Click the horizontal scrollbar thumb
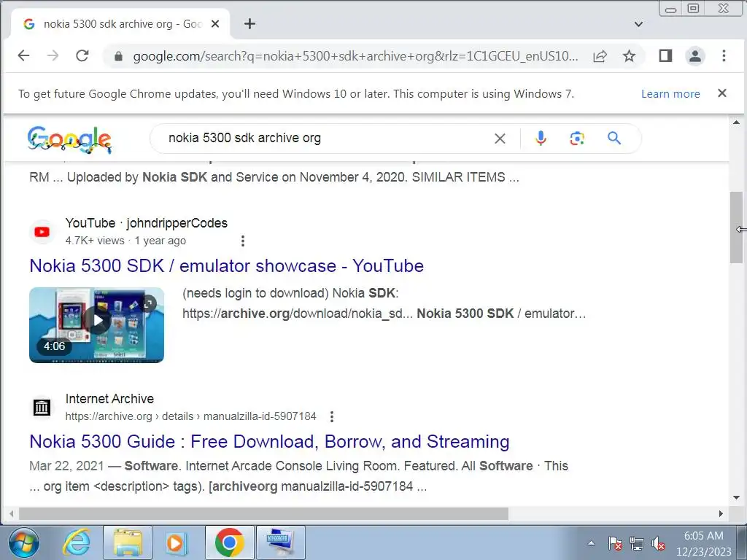Screen dimensions: 747x560 click(x=263, y=514)
